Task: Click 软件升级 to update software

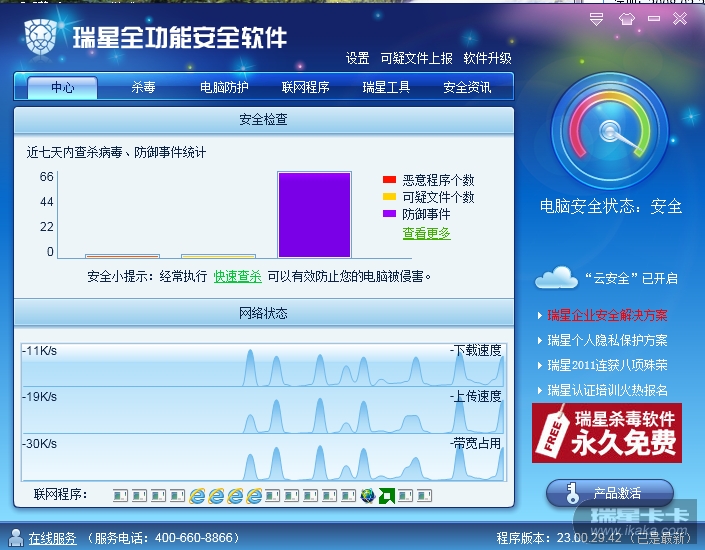Action: click(x=487, y=58)
